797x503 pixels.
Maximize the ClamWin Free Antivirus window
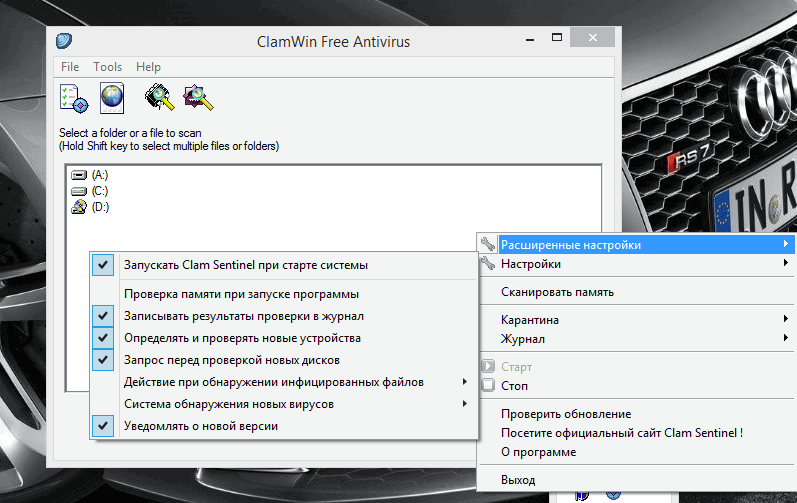(557, 38)
